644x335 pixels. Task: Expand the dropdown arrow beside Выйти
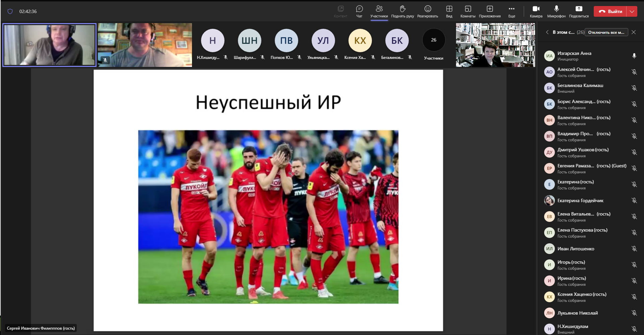(x=632, y=11)
